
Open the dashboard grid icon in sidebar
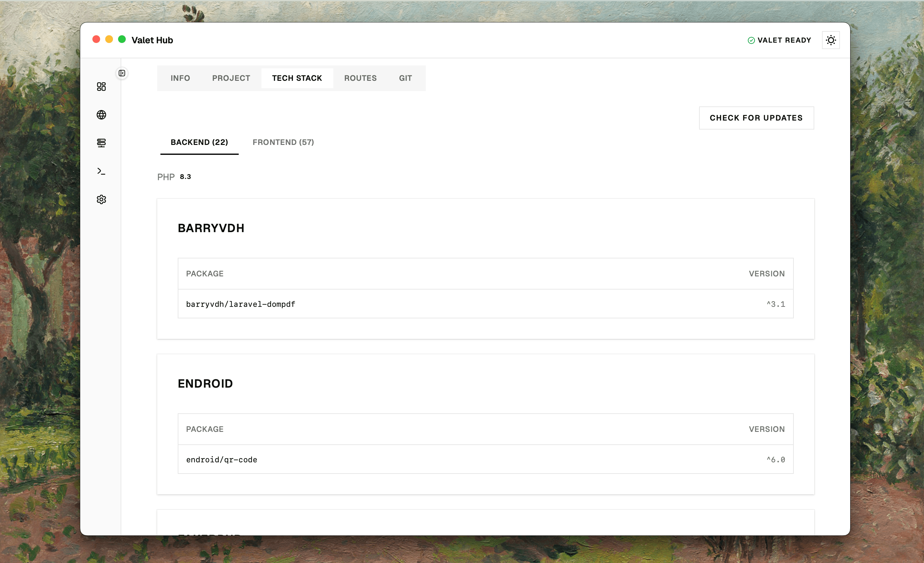tap(101, 87)
